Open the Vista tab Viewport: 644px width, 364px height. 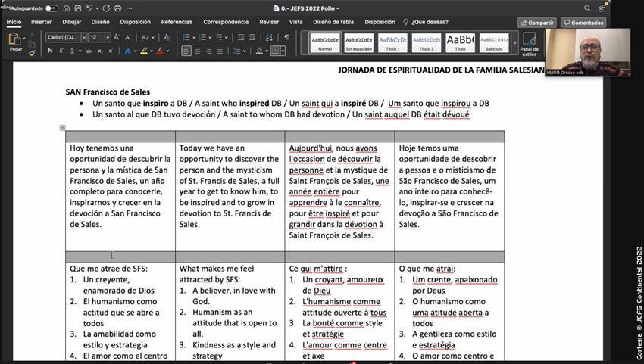295,22
